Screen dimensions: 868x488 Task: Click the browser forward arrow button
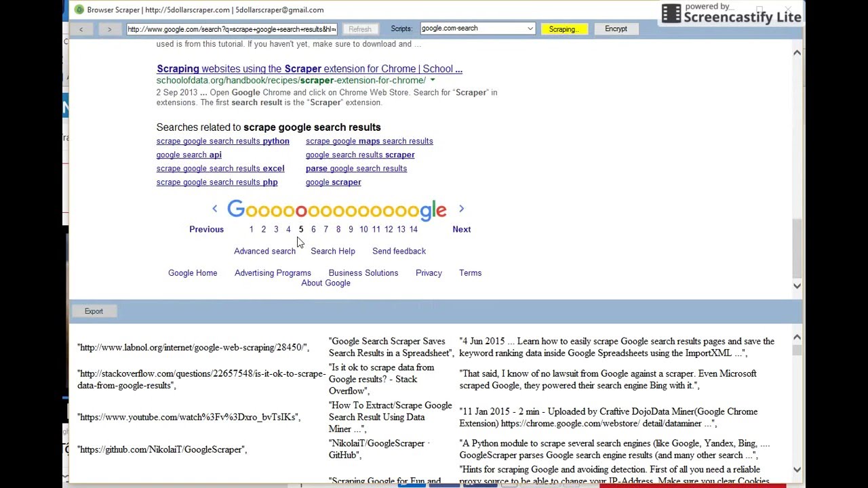[x=109, y=29]
